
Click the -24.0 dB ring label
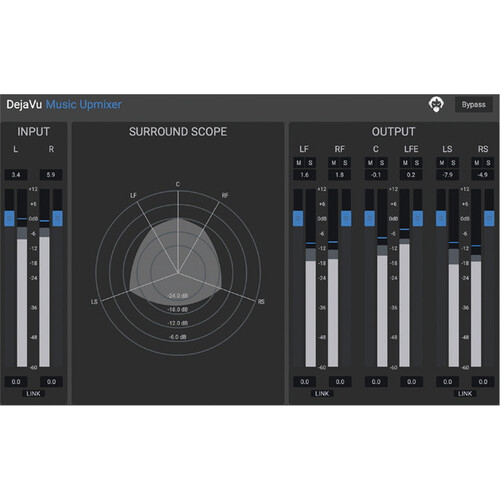[x=178, y=296]
